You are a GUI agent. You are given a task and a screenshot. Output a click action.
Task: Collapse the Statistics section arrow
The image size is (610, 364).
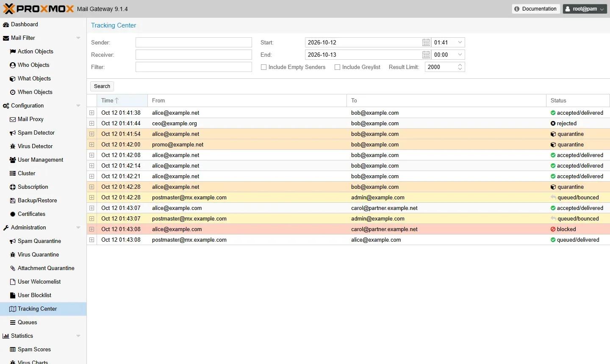(x=78, y=336)
